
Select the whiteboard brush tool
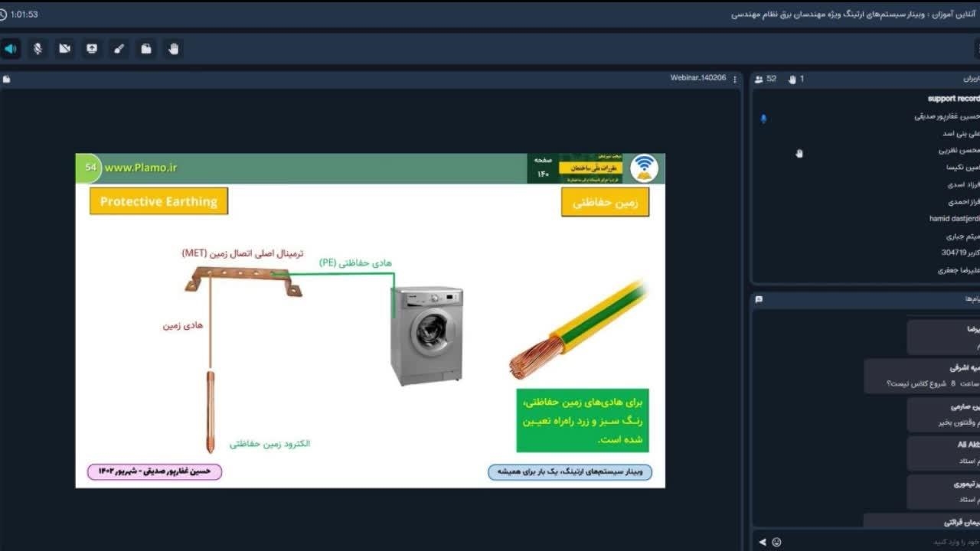[119, 49]
